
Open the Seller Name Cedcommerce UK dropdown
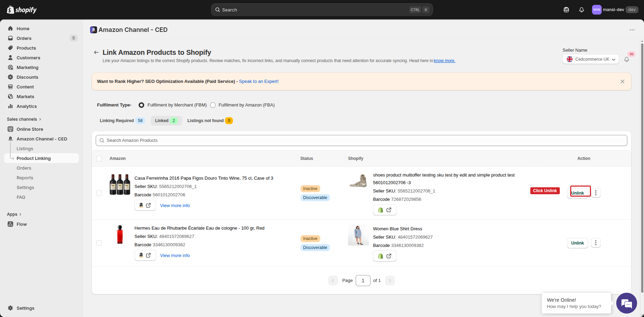(x=591, y=59)
